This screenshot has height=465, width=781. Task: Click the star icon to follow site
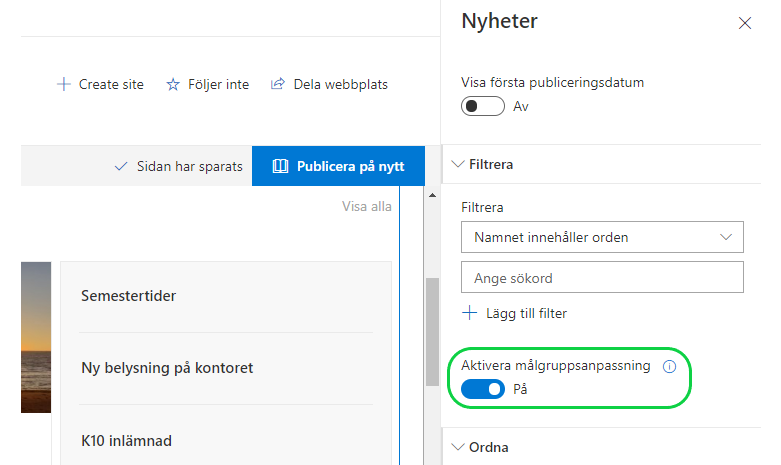pyautogui.click(x=173, y=85)
